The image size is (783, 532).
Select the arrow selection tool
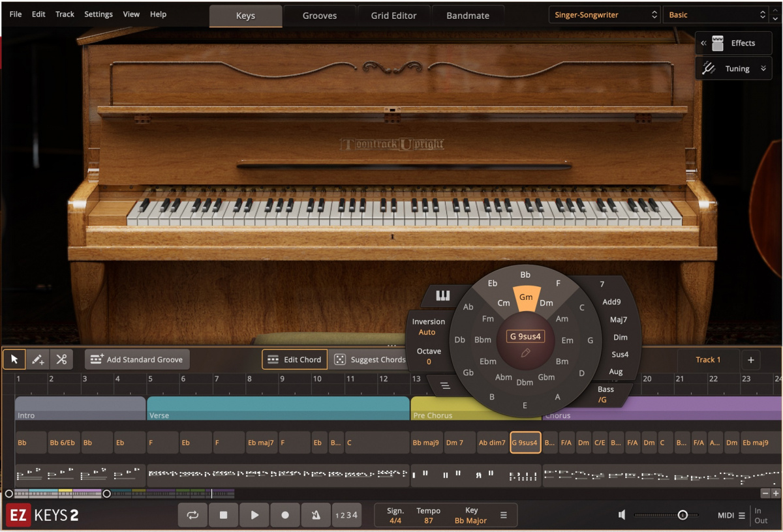tap(14, 359)
